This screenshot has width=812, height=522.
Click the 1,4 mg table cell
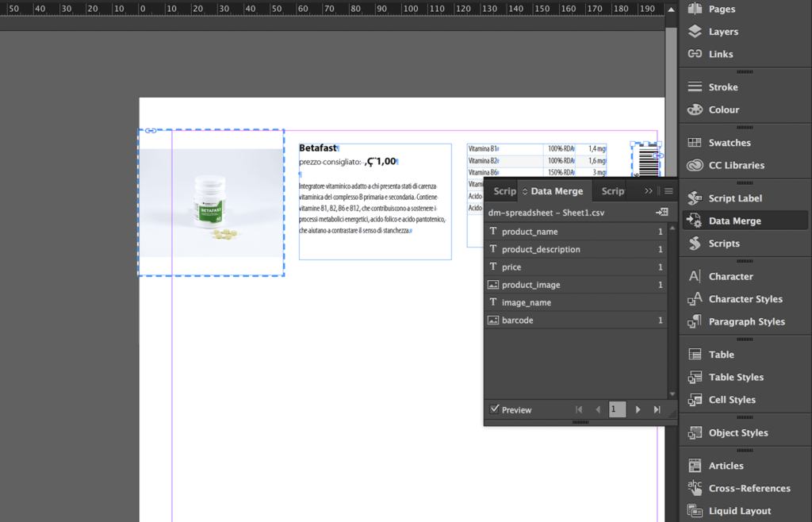[592, 148]
